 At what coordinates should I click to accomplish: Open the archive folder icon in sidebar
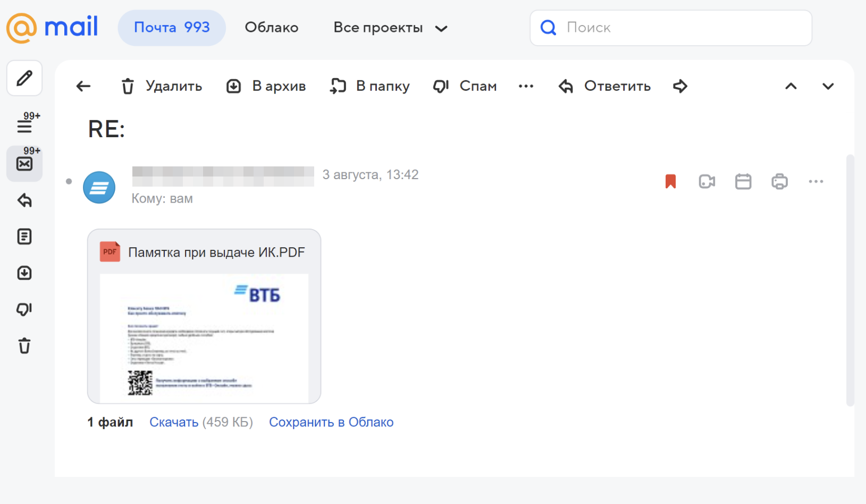pyautogui.click(x=24, y=273)
